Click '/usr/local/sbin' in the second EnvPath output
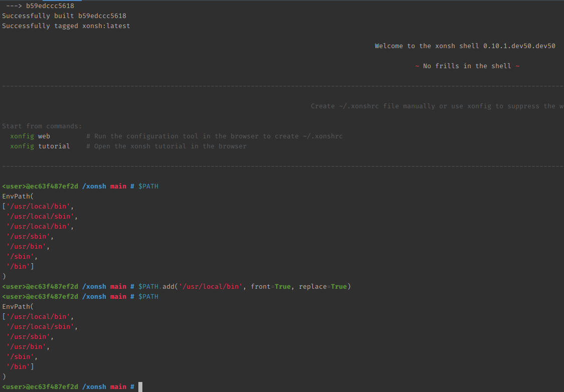564x392 pixels. [x=40, y=327]
